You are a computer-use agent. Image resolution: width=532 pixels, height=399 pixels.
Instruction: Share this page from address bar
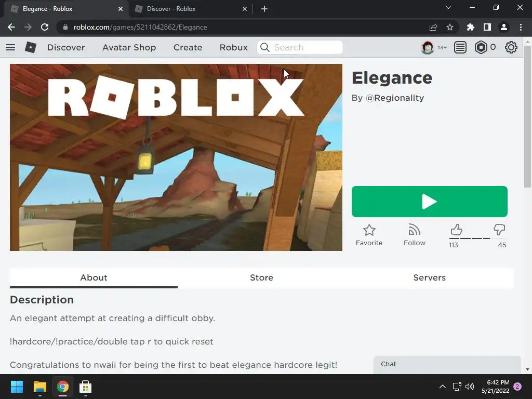click(x=433, y=27)
